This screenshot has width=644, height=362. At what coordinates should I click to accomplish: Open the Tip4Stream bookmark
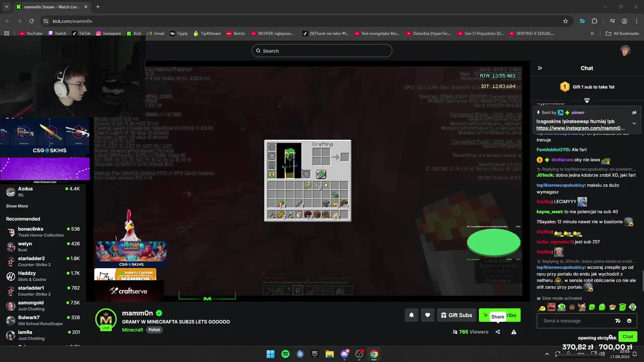207,34
